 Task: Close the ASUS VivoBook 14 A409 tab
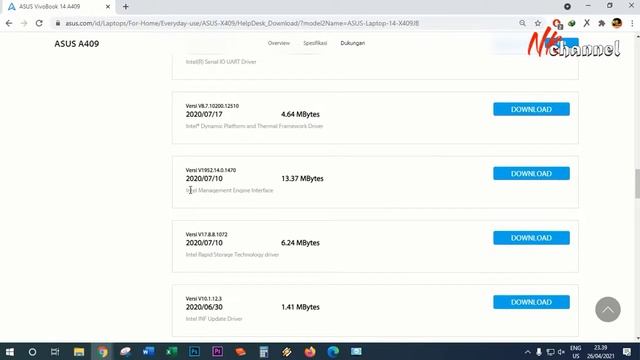pos(108,7)
